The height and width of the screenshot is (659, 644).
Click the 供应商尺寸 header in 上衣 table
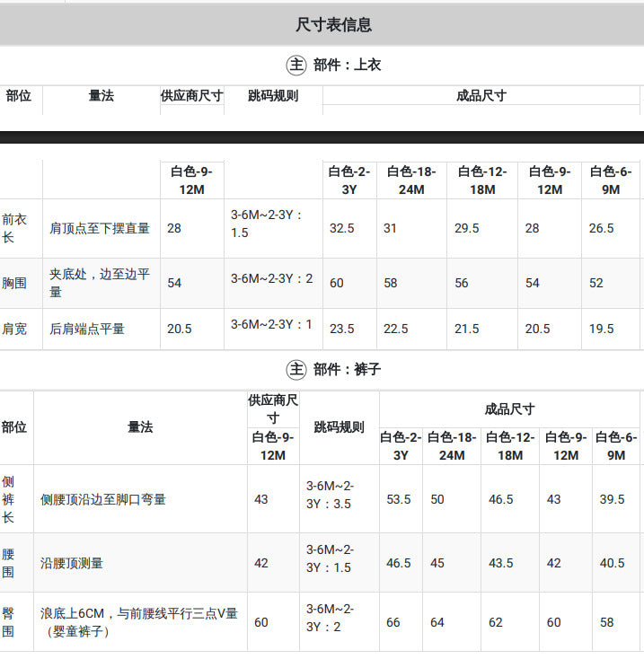[x=191, y=96]
